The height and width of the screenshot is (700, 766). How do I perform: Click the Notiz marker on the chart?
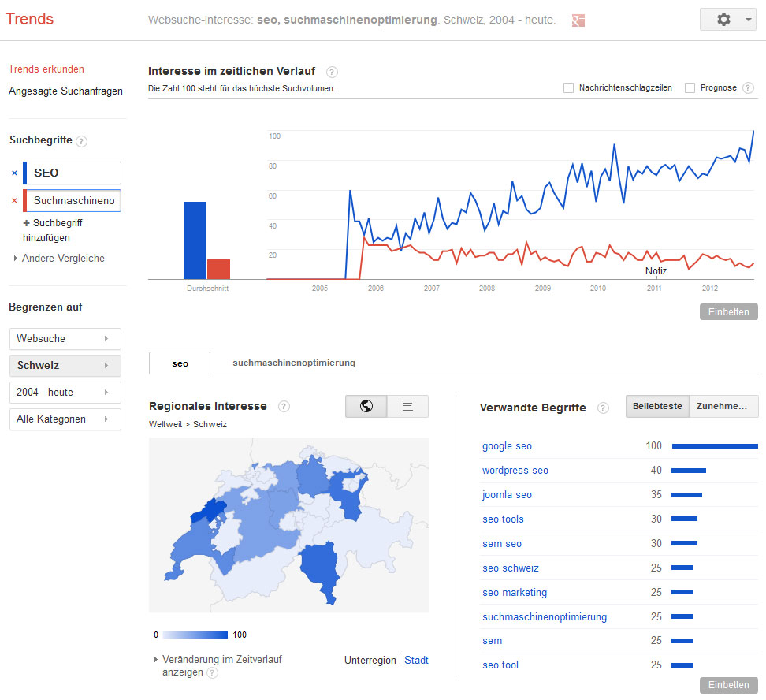point(656,271)
